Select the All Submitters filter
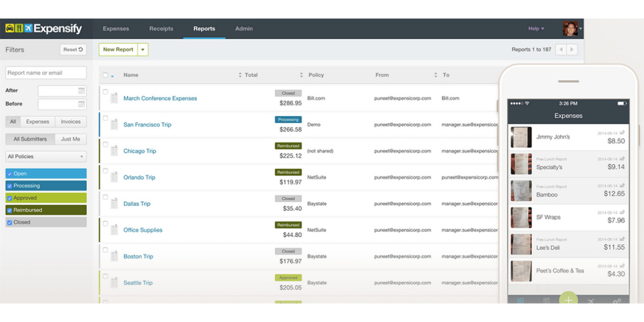 (x=30, y=139)
